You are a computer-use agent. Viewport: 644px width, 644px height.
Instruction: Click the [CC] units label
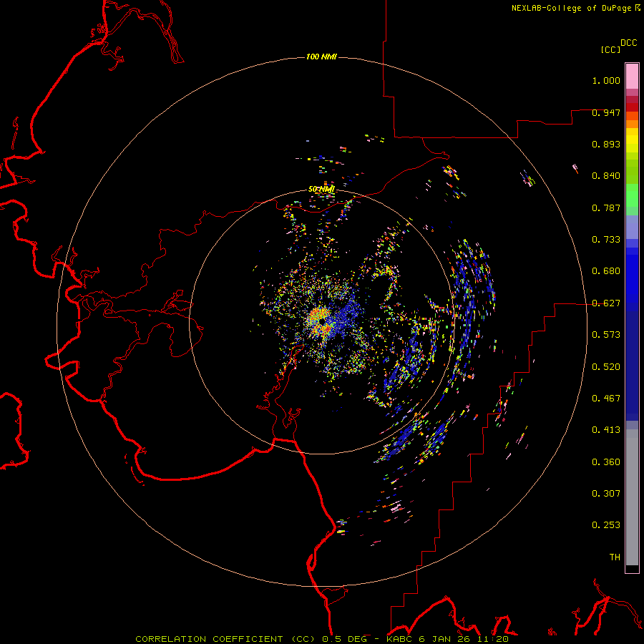610,49
